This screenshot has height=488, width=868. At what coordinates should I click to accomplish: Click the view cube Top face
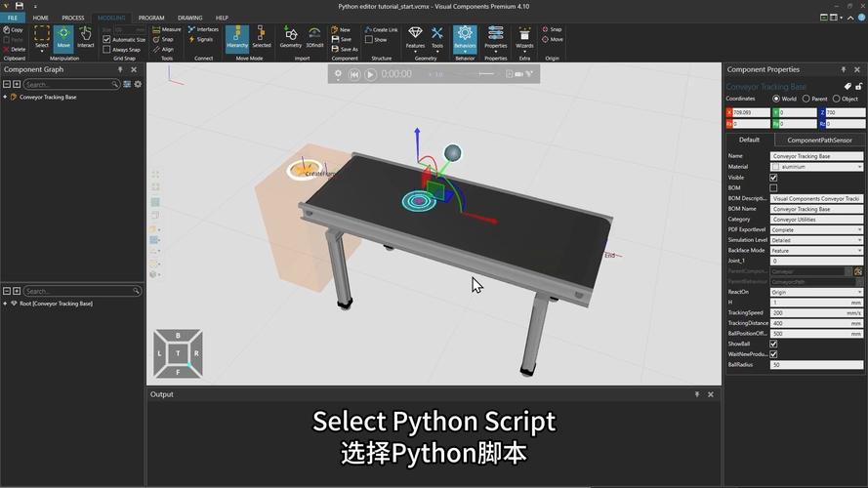click(178, 353)
